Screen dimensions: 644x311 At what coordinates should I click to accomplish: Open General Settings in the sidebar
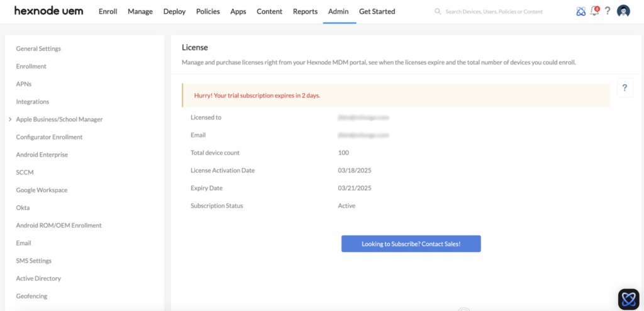(x=38, y=48)
